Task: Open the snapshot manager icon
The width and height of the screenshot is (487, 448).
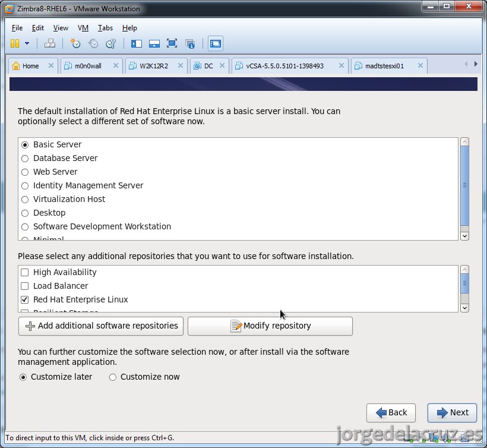Action: coord(111,43)
